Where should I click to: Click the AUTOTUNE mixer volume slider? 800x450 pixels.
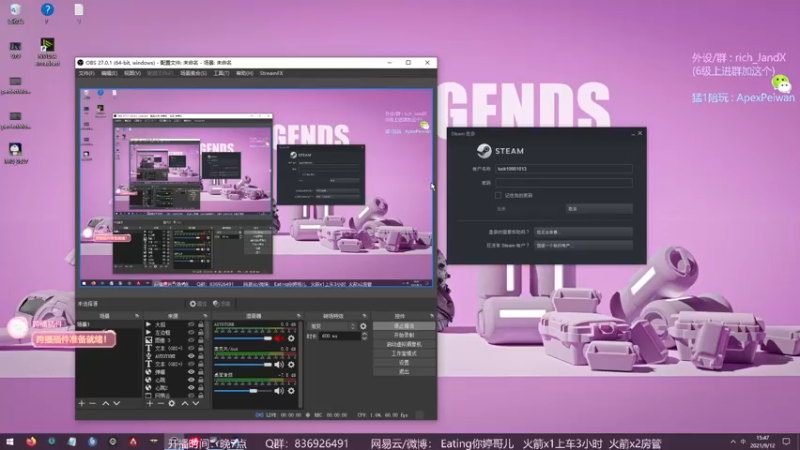pyautogui.click(x=243, y=338)
